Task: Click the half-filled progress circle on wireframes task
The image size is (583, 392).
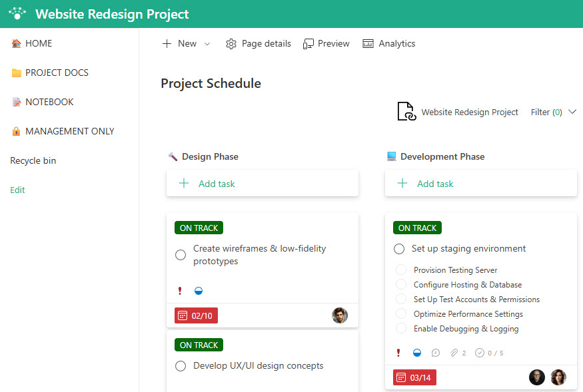Action: click(x=198, y=290)
